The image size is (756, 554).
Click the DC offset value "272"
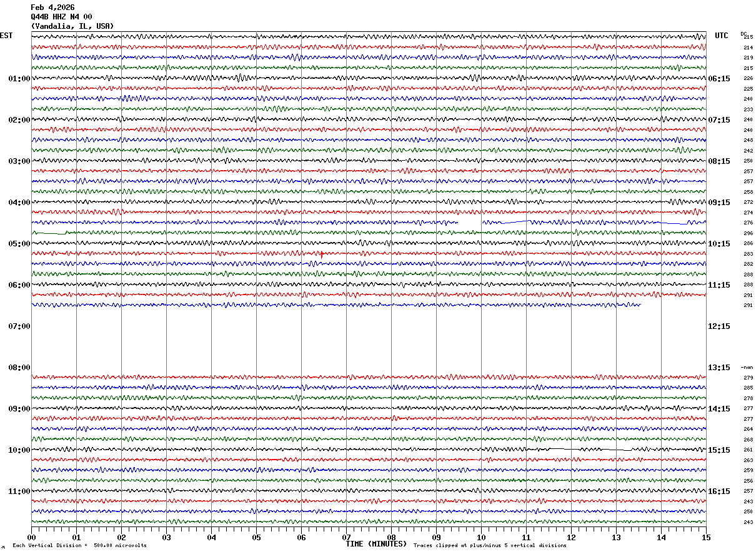tap(748, 202)
